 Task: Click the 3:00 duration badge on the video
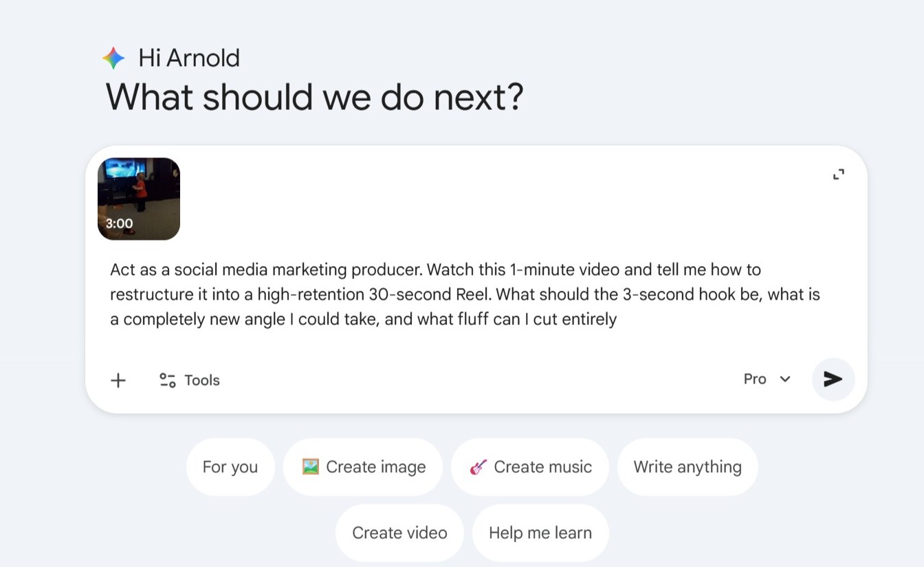[x=120, y=223]
